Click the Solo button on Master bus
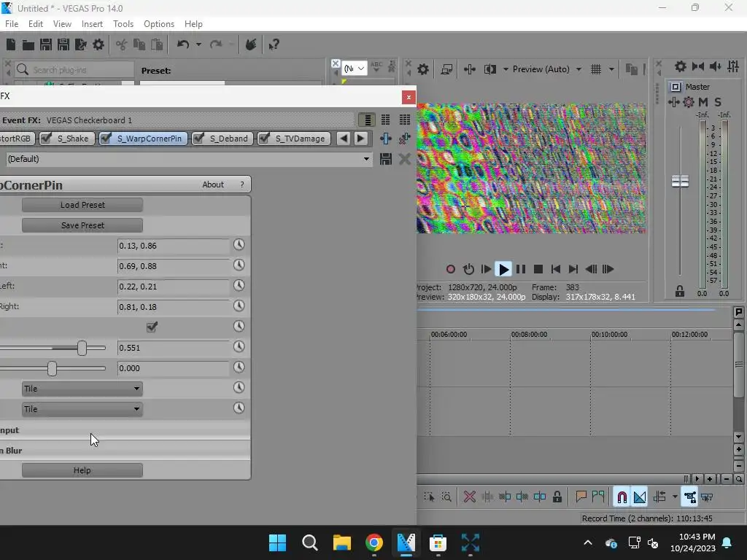747x560 pixels. [718, 102]
